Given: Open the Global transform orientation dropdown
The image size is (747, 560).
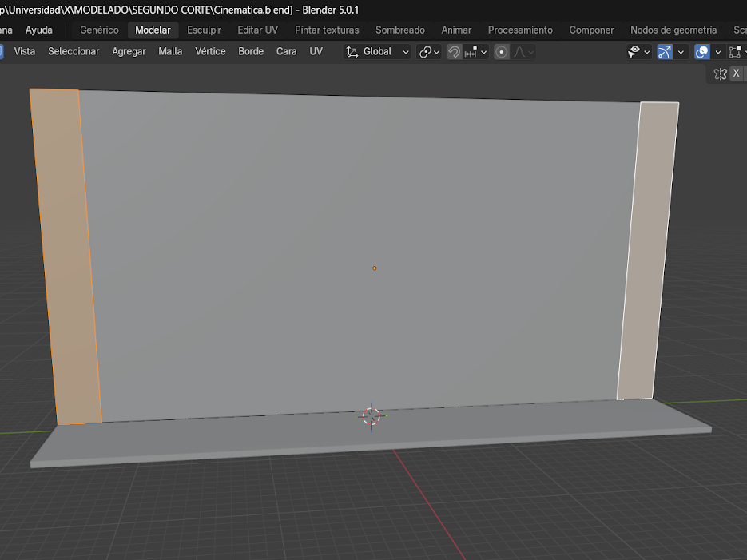Looking at the screenshot, I should coord(377,52).
